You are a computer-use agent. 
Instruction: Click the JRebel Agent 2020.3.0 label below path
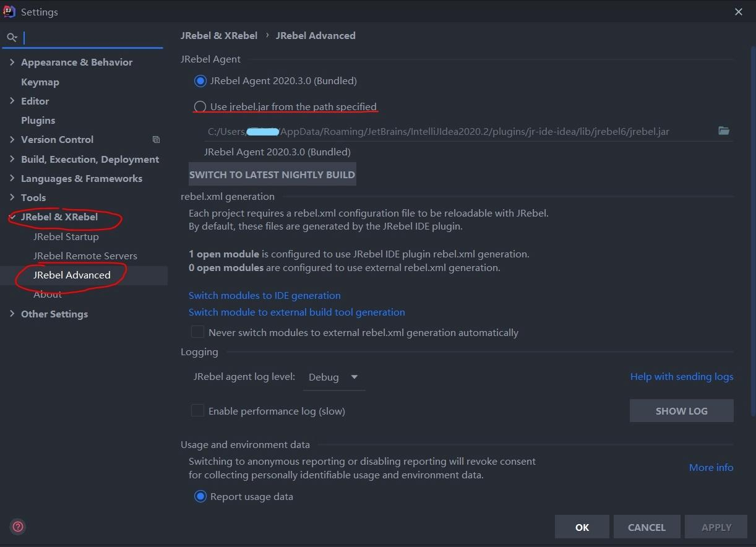(x=277, y=152)
